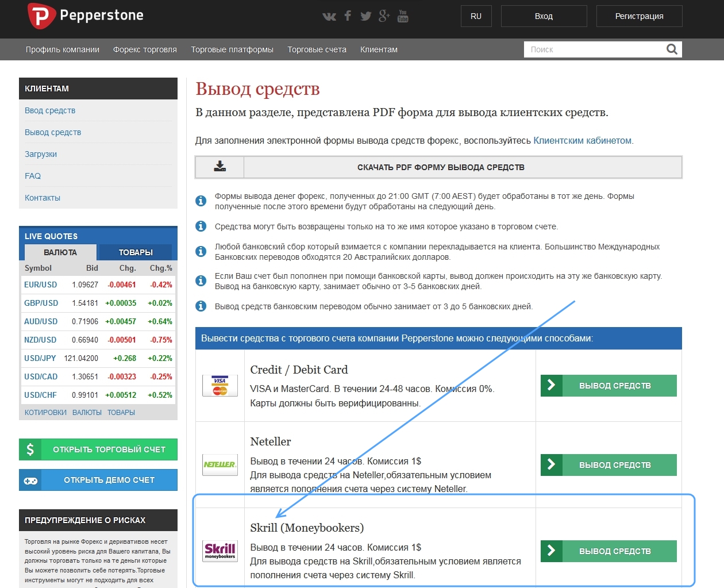Open Клиентским кабинетом link
Image resolution: width=724 pixels, height=588 pixels.
tap(583, 140)
